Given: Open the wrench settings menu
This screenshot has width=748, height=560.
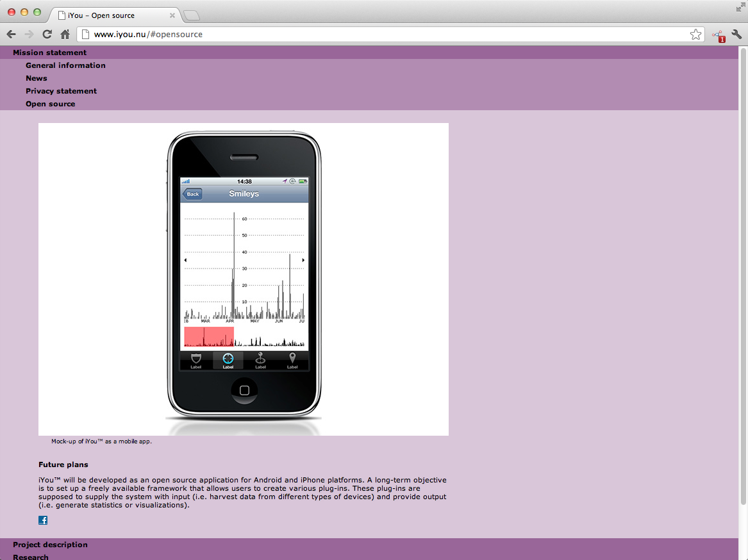Looking at the screenshot, I should (736, 35).
